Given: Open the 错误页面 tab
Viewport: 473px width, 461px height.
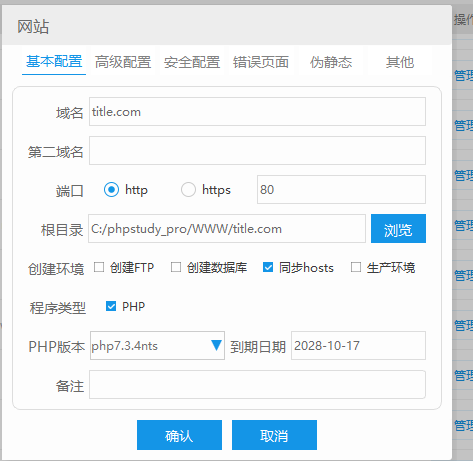Looking at the screenshot, I should pos(261,62).
